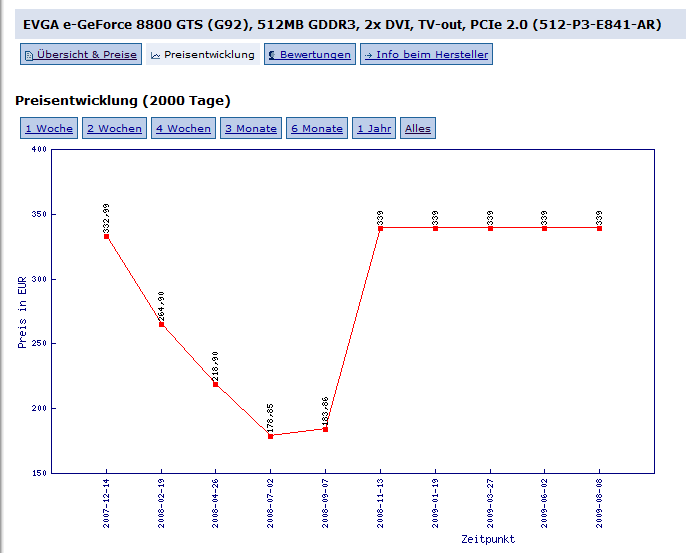Click the 2009-03-27 date label on x-axis
This screenshot has width=686, height=553.
(x=490, y=503)
